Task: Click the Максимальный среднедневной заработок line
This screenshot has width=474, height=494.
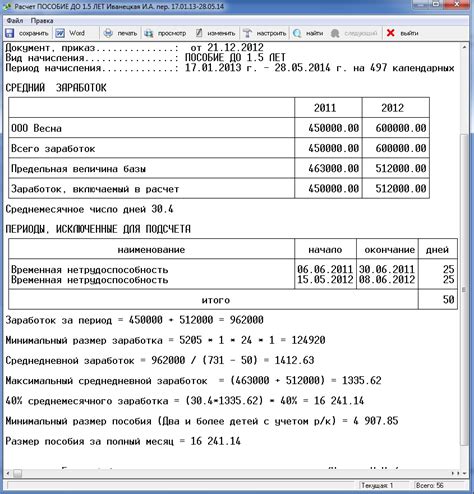Action: (x=193, y=381)
